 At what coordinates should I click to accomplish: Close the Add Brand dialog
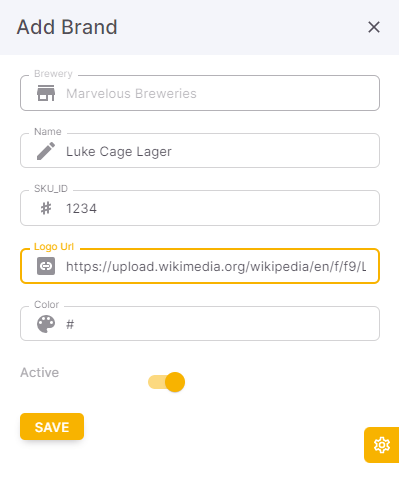click(374, 27)
